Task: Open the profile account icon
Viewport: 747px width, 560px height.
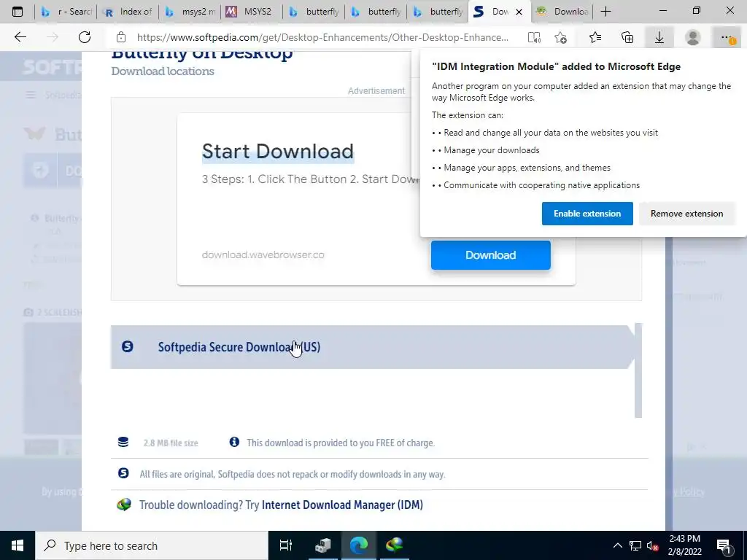Action: 693,38
